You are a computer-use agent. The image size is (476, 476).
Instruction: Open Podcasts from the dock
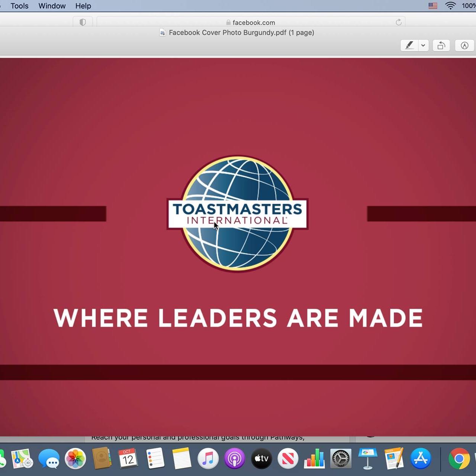tap(235, 458)
